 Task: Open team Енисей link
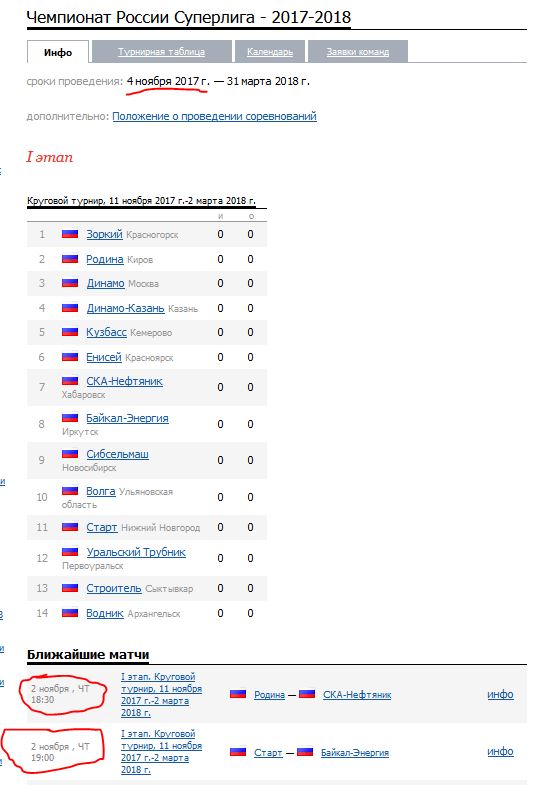104,357
